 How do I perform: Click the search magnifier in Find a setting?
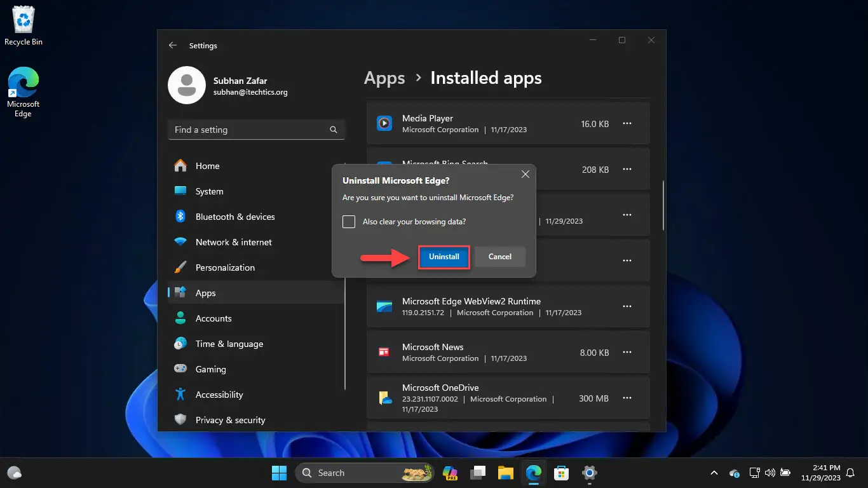[334, 130]
